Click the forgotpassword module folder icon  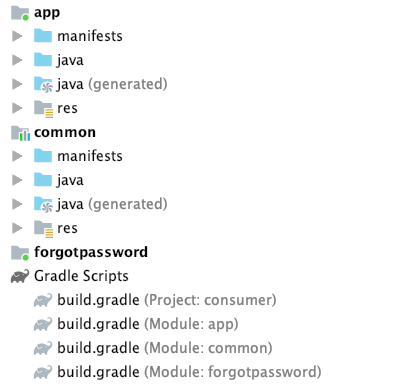[20, 253]
